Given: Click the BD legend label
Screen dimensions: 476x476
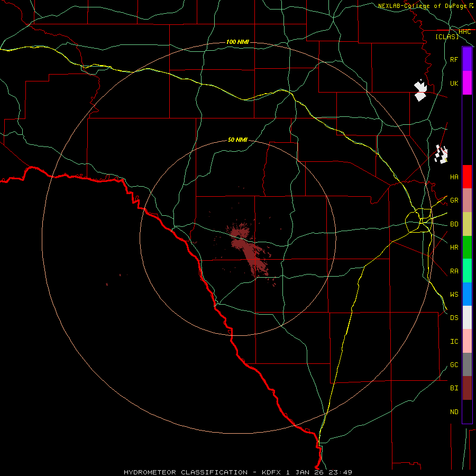Looking at the screenshot, I should pos(454,224).
